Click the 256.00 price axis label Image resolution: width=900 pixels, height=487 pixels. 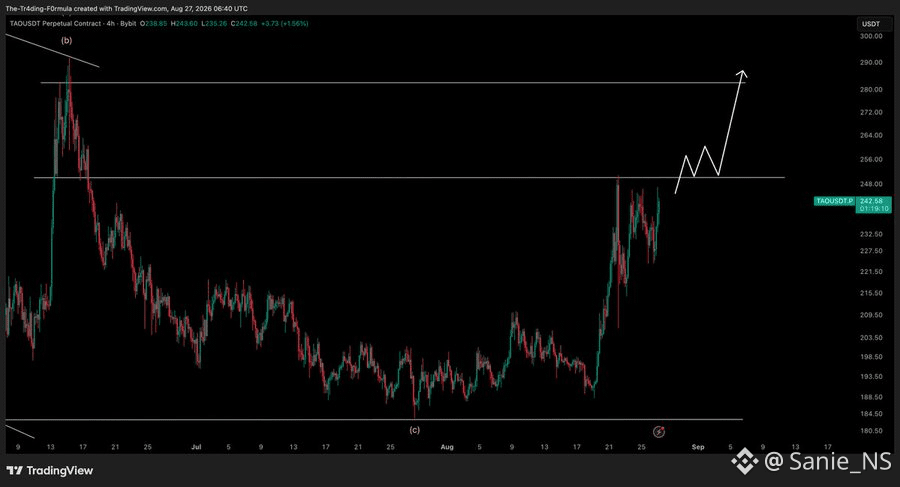click(x=871, y=160)
